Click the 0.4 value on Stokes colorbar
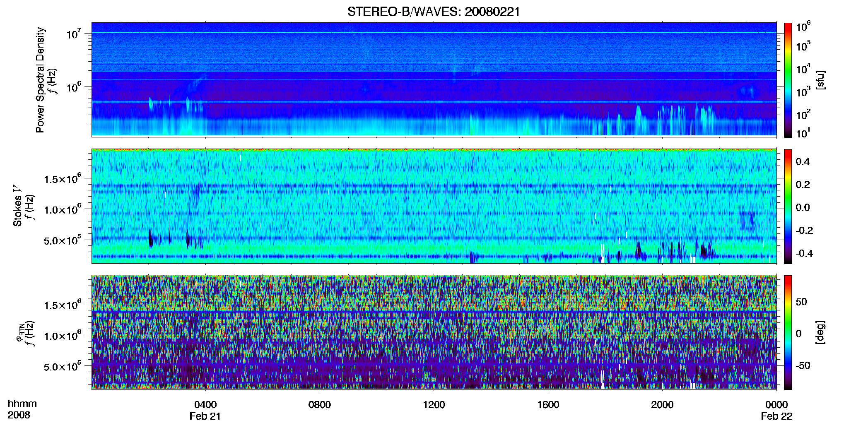This screenshot has width=868, height=447. click(803, 162)
